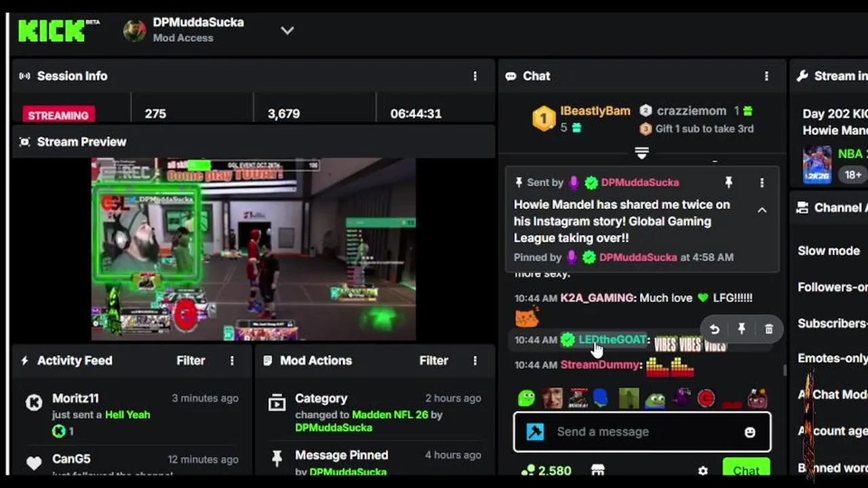This screenshot has height=488, width=868.
Task: Open the Activity Feed Filter
Action: click(x=191, y=361)
